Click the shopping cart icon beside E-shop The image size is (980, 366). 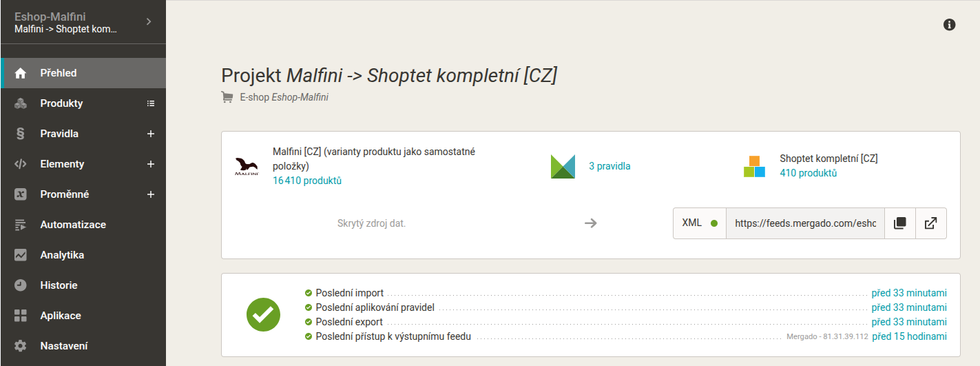coord(227,97)
